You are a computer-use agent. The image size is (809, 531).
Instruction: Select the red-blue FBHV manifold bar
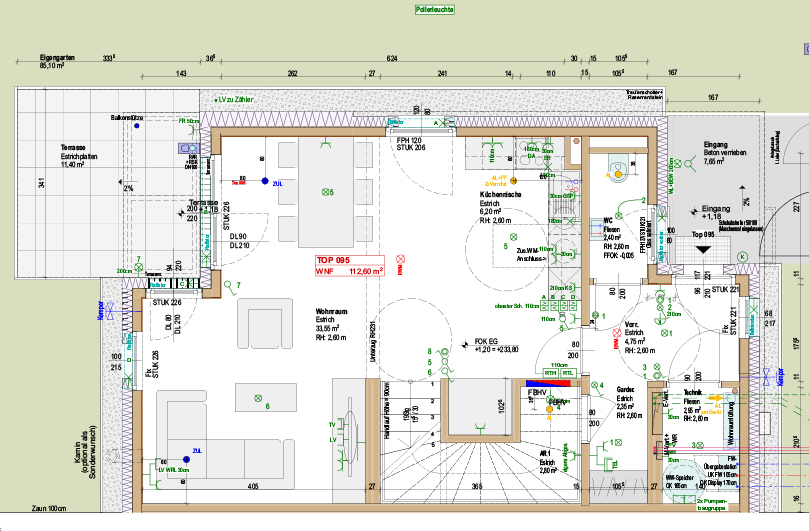click(545, 382)
